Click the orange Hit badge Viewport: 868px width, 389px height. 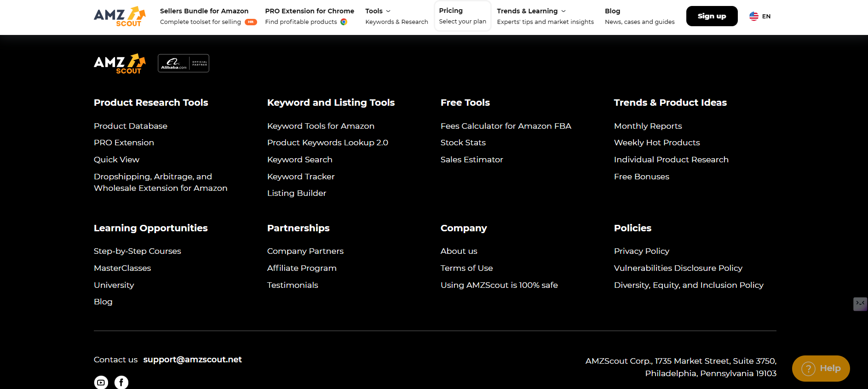[251, 22]
